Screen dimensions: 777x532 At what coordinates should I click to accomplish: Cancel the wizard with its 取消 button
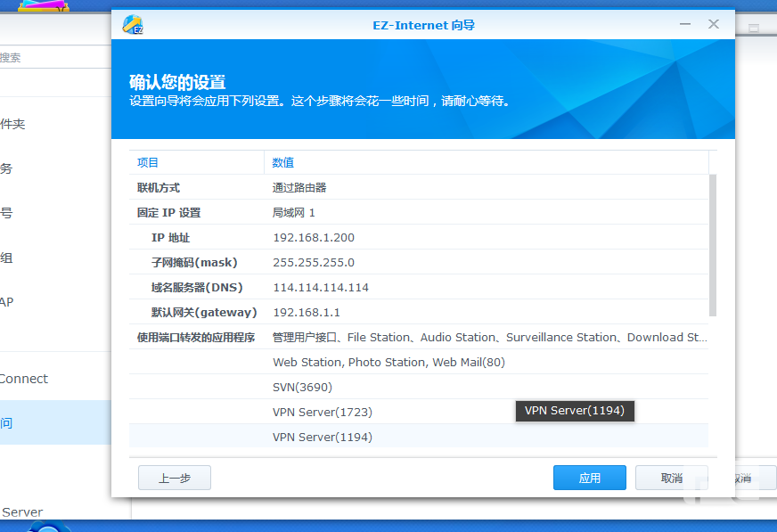click(672, 478)
